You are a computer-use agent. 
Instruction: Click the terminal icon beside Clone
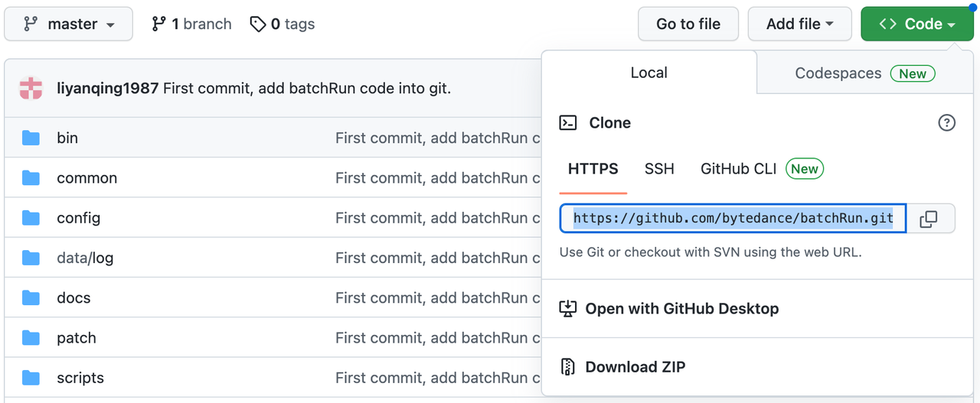568,122
